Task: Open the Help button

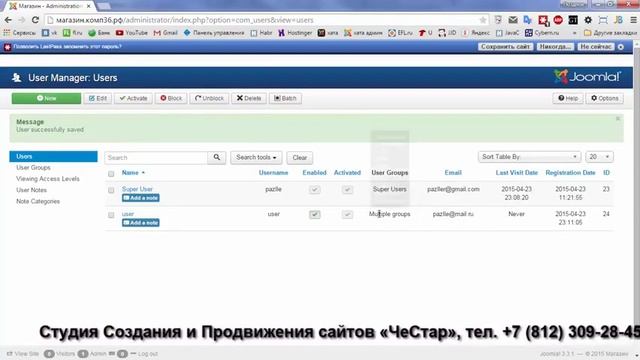Action: (568, 98)
